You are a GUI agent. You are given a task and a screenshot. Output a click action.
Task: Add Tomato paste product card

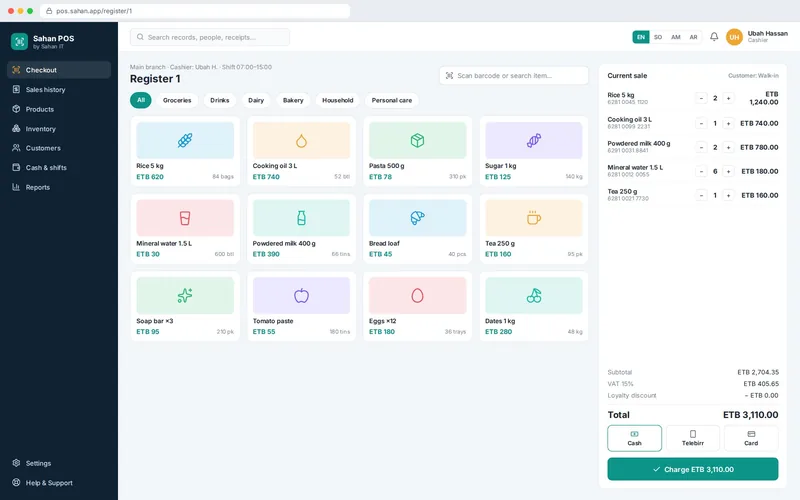tap(301, 306)
